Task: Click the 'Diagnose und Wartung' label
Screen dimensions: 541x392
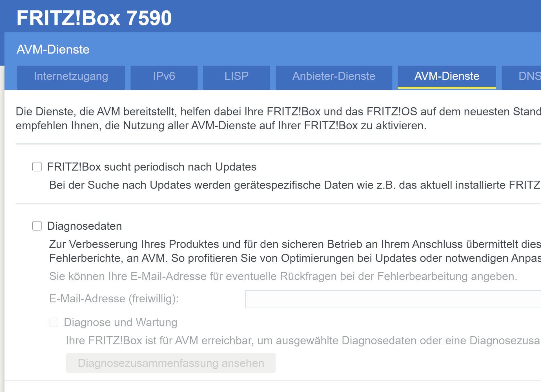Action: click(x=120, y=322)
